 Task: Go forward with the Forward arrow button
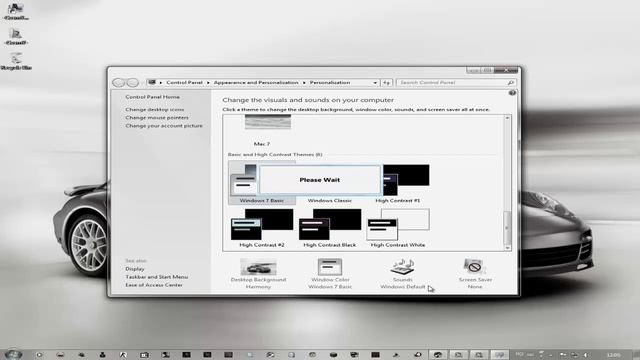(x=132, y=82)
